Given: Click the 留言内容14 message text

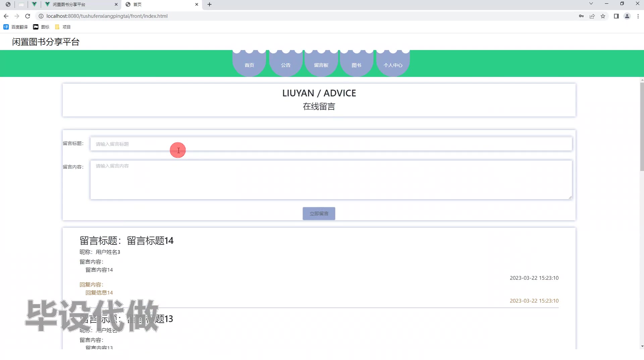Looking at the screenshot, I should click(x=99, y=270).
